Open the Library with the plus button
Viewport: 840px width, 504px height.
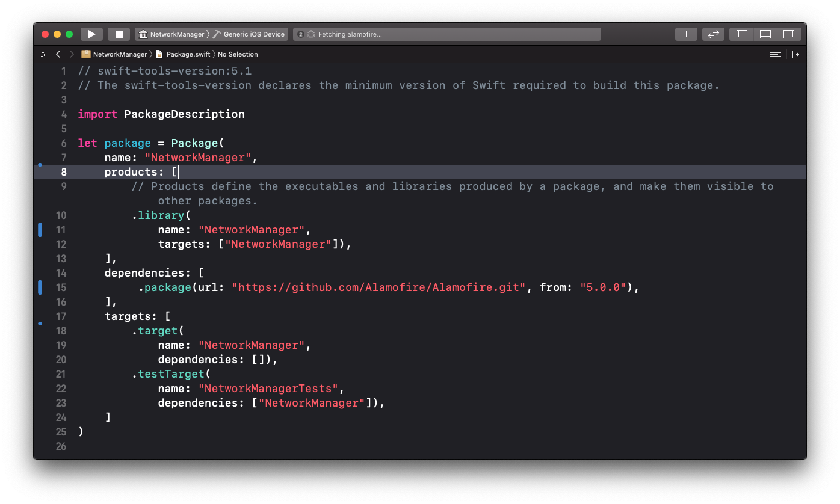pos(686,34)
